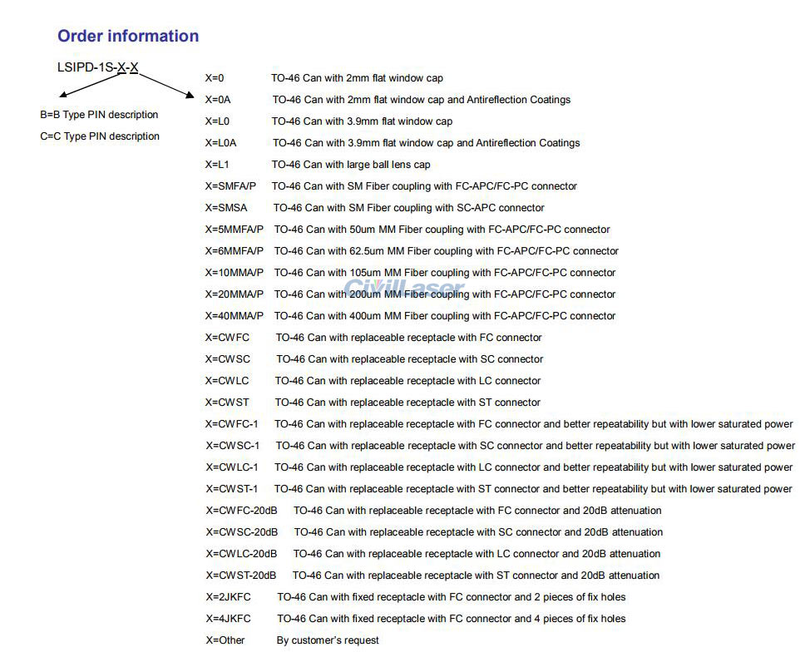This screenshot has width=810, height=672.
Task: Click the X=CWFC-20dB option code
Action: [x=241, y=511]
